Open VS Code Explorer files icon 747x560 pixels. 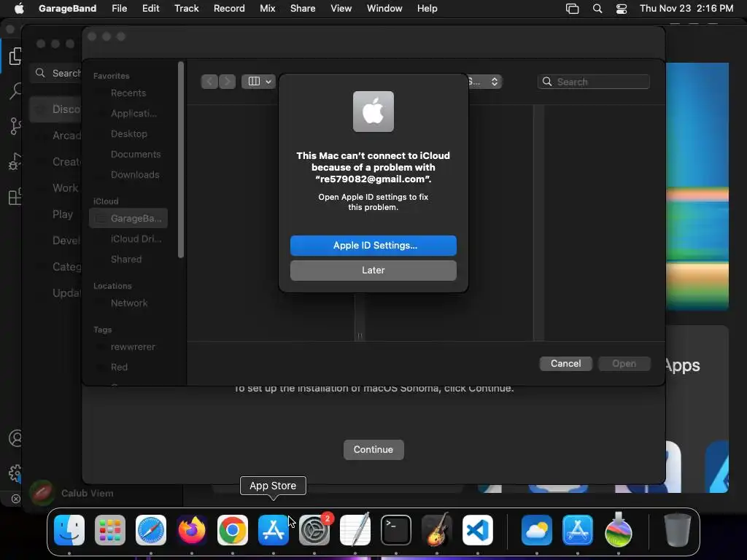point(15,56)
